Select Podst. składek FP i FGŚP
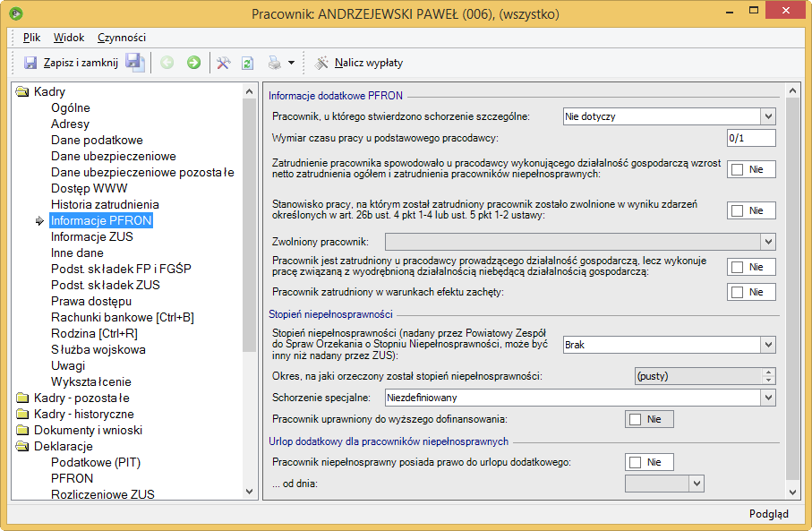 click(x=121, y=269)
